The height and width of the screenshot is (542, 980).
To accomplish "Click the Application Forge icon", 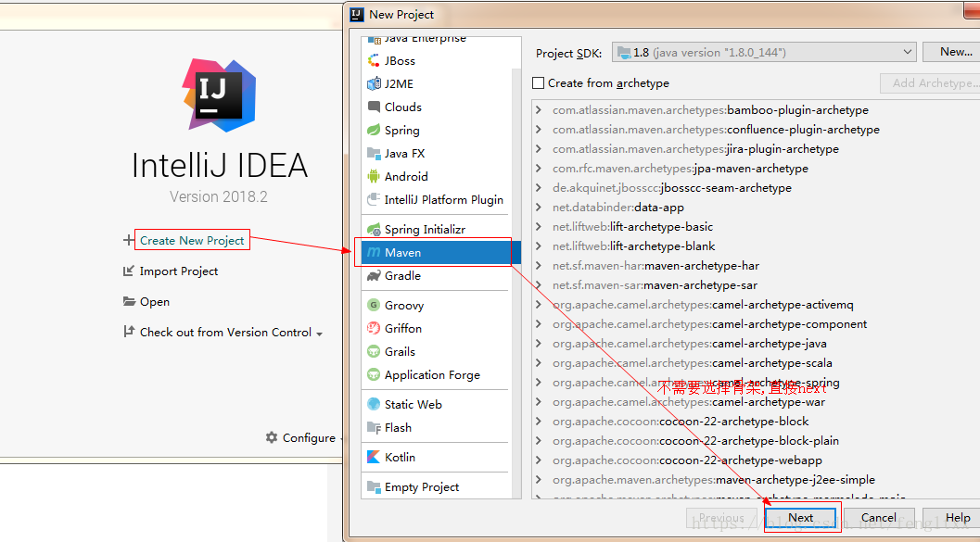I will 374,374.
